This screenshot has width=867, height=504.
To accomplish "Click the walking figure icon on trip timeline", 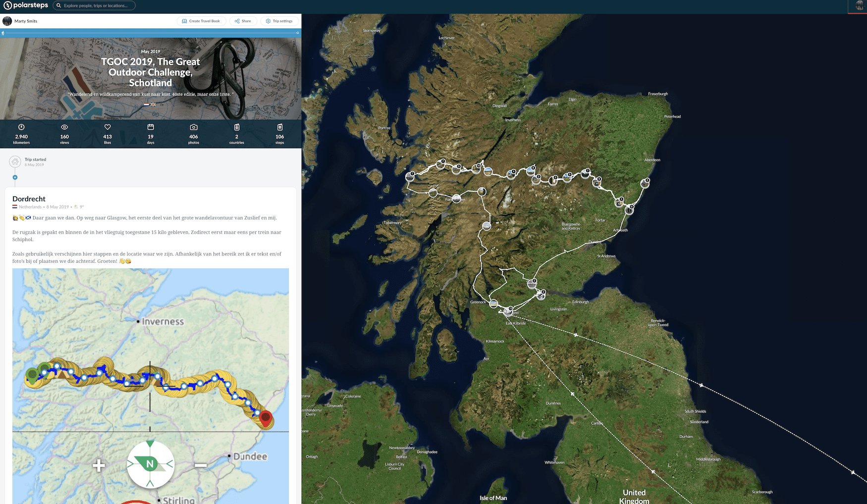I will click(3, 33).
